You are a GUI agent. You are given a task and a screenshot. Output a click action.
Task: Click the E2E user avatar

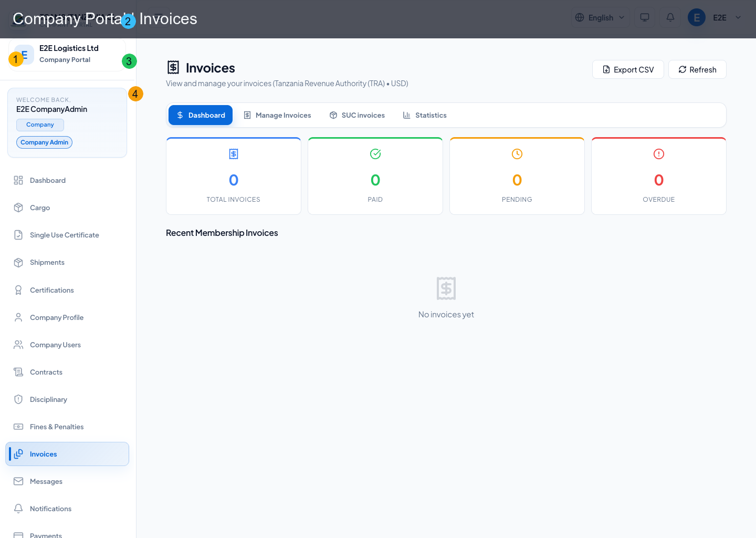[697, 17]
